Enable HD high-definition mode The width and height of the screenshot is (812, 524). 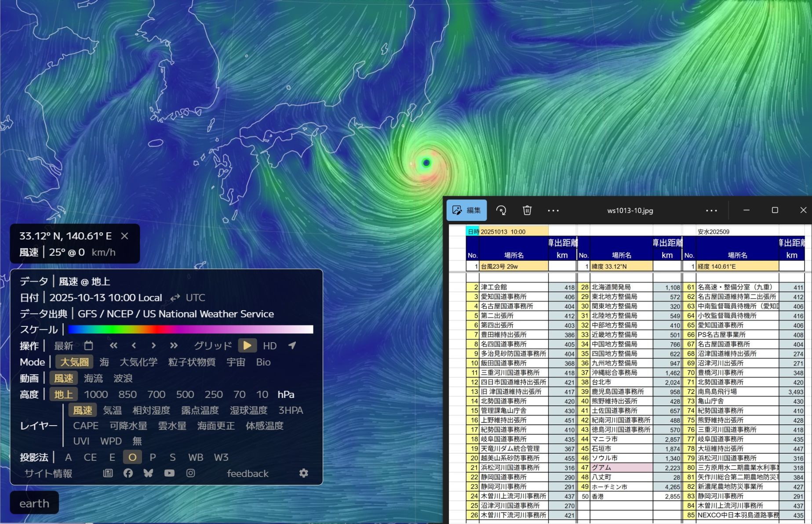[x=269, y=346]
